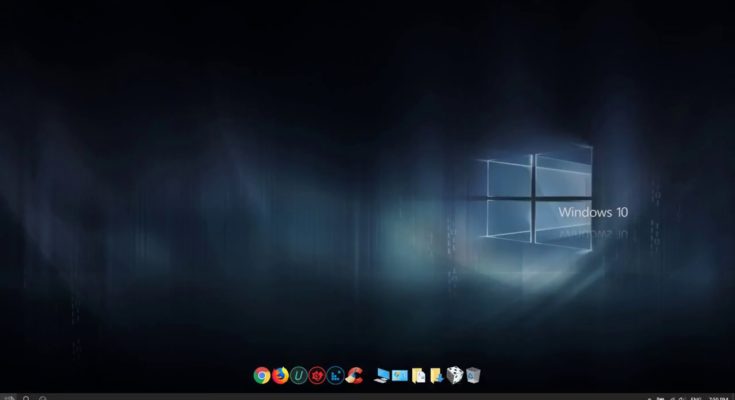Open Cortana circle in the taskbar
735x400 pixels.
pyautogui.click(x=42, y=397)
